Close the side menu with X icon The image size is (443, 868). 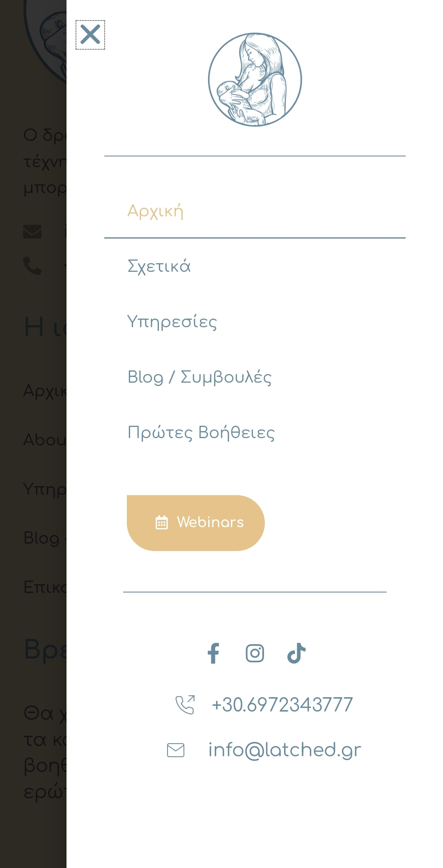(90, 34)
